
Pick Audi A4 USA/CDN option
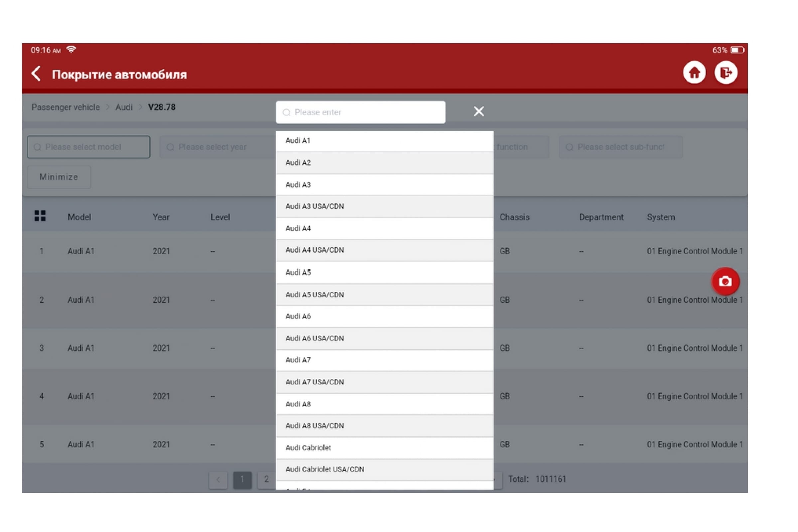[x=385, y=250]
